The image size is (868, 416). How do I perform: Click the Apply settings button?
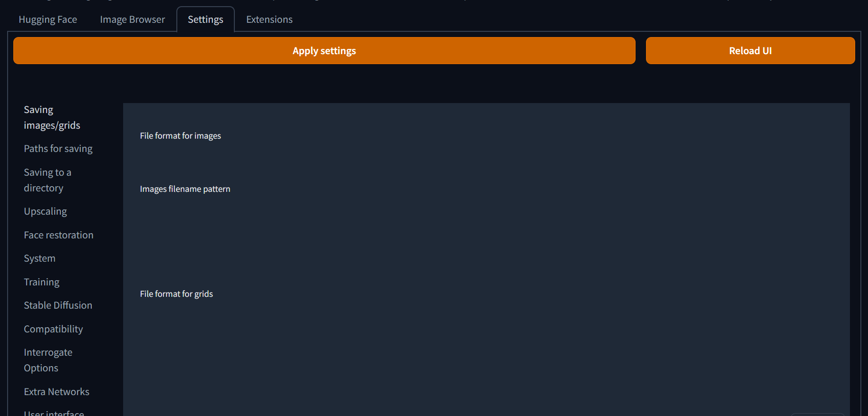point(324,50)
